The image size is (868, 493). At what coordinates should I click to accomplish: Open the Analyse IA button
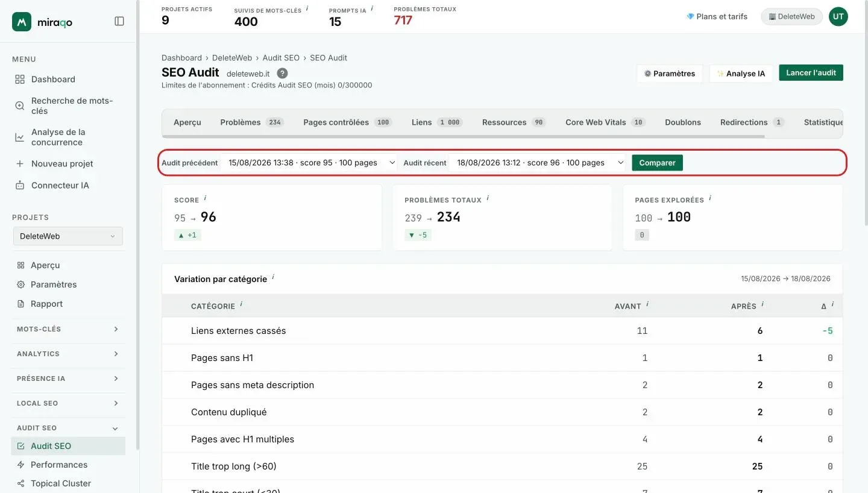coord(741,74)
